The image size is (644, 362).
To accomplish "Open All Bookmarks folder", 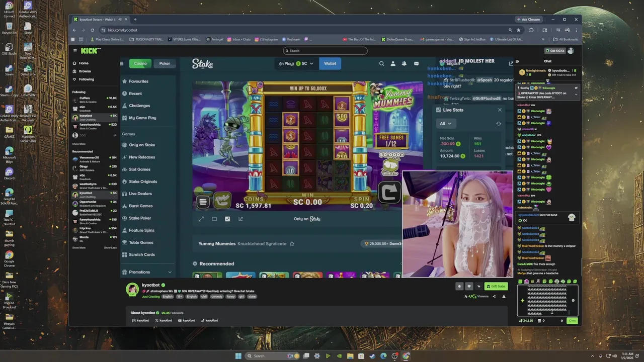I will pos(566,39).
